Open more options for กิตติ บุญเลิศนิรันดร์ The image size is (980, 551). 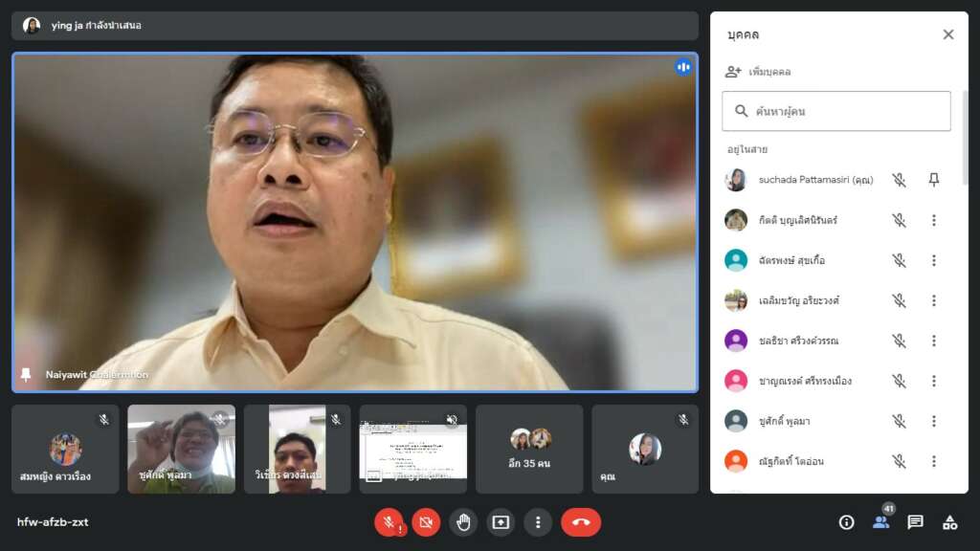pyautogui.click(x=934, y=220)
